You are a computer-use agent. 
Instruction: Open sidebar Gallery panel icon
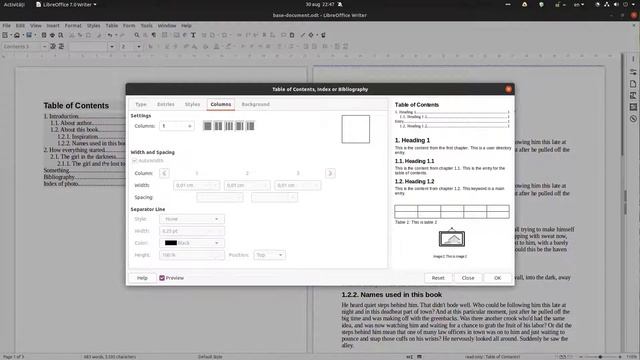[x=633, y=107]
